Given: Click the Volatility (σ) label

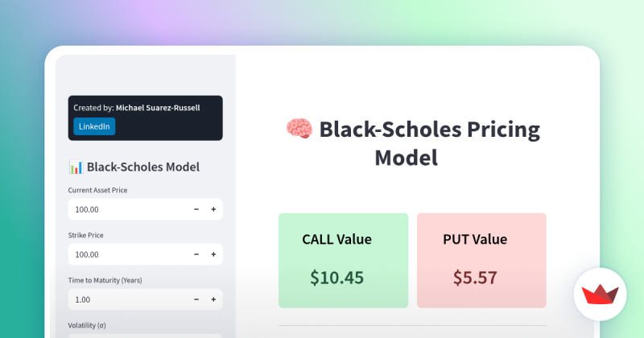Looking at the screenshot, I should (91, 325).
